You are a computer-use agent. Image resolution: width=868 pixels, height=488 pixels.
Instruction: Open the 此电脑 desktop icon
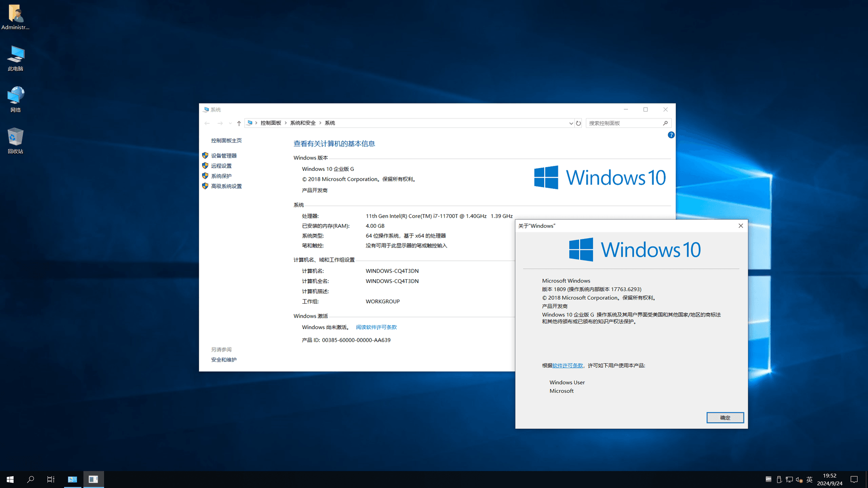click(x=15, y=58)
